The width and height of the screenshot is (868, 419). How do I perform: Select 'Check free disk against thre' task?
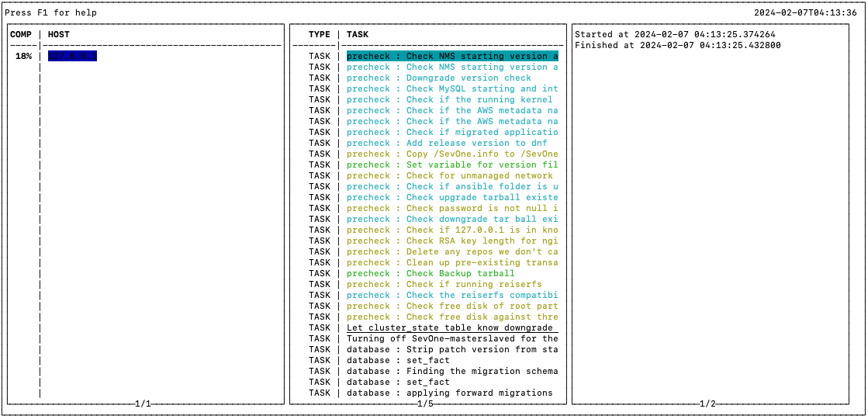click(x=452, y=317)
